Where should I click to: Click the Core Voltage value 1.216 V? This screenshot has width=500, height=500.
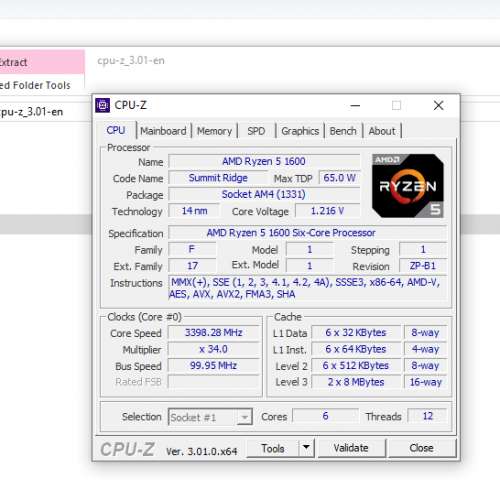coord(327,211)
